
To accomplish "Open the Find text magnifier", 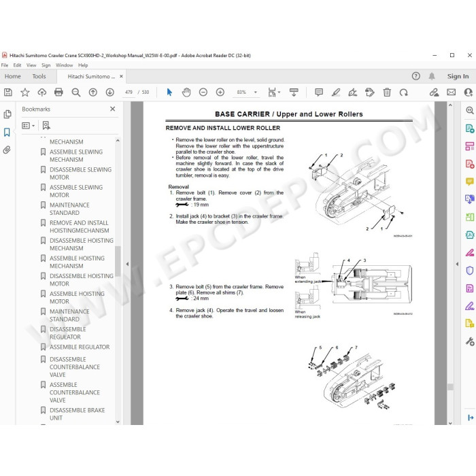I will [x=76, y=92].
